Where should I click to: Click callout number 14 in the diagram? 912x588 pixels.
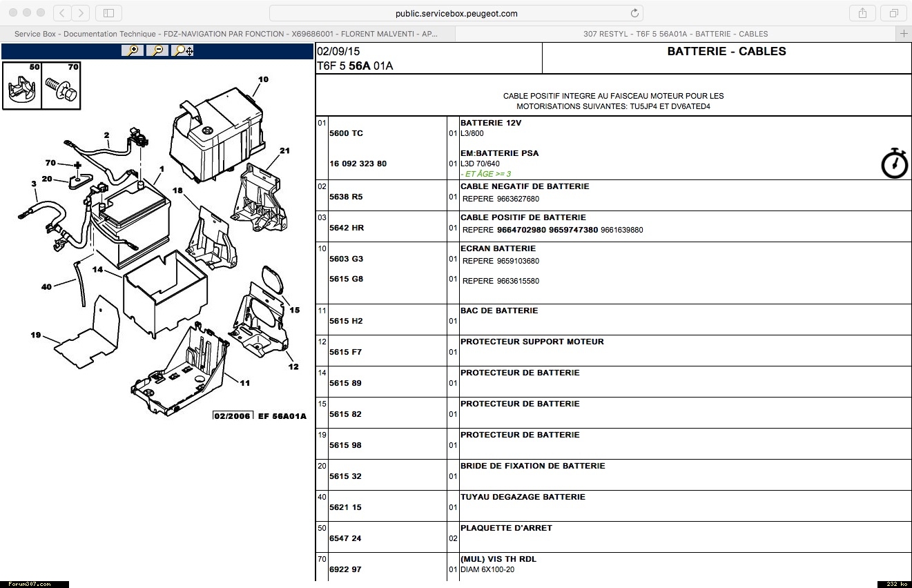pos(98,270)
